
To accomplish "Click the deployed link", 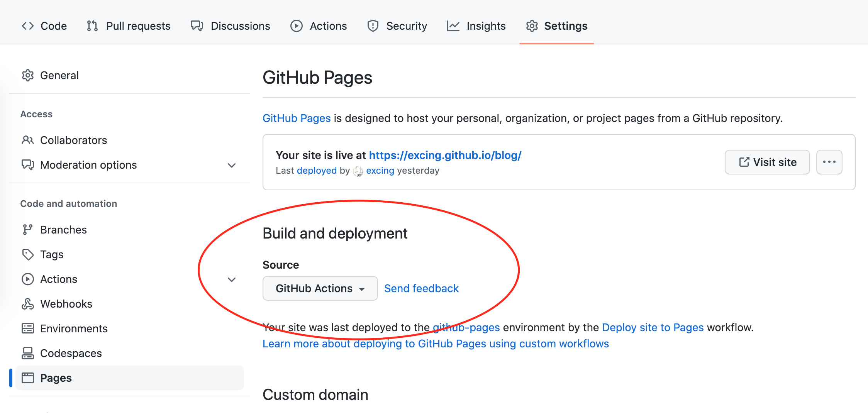I will tap(317, 171).
